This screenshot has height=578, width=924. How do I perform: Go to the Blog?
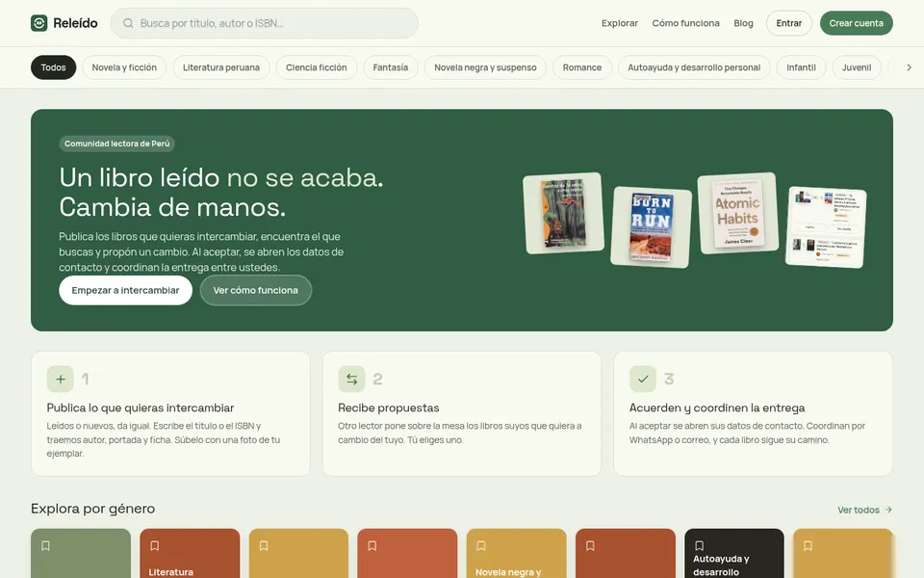pyautogui.click(x=743, y=23)
